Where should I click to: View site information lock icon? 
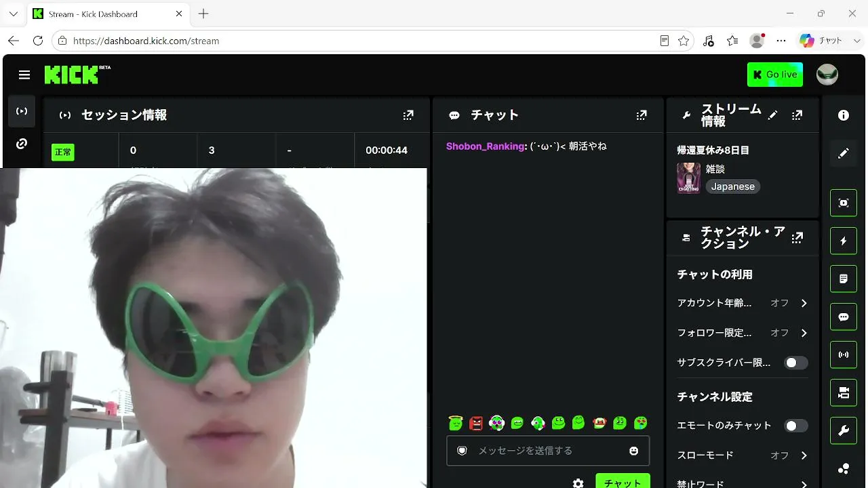62,41
